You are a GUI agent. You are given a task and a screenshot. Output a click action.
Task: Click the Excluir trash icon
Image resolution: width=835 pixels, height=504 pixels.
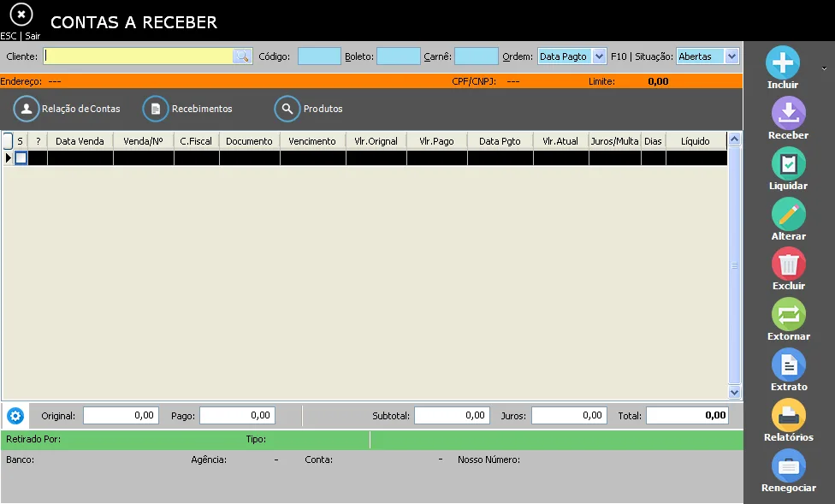pyautogui.click(x=788, y=264)
